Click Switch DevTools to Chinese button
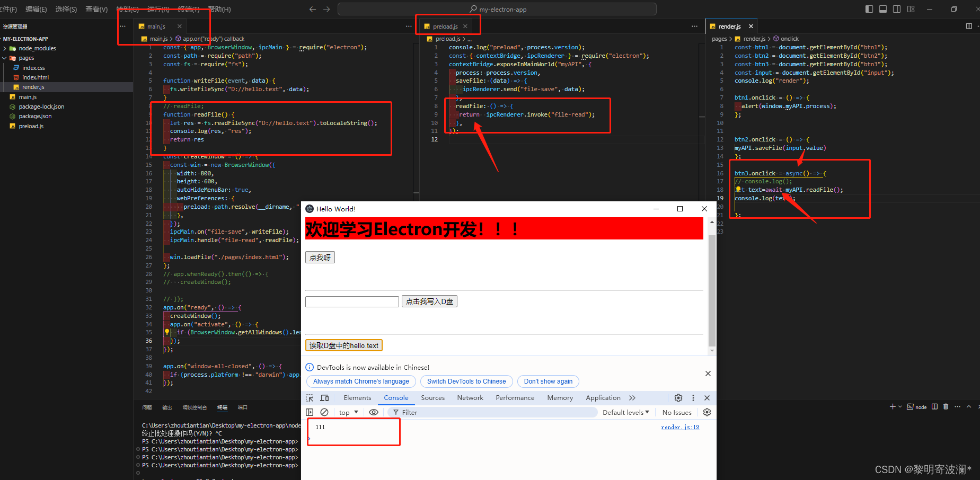 point(466,381)
